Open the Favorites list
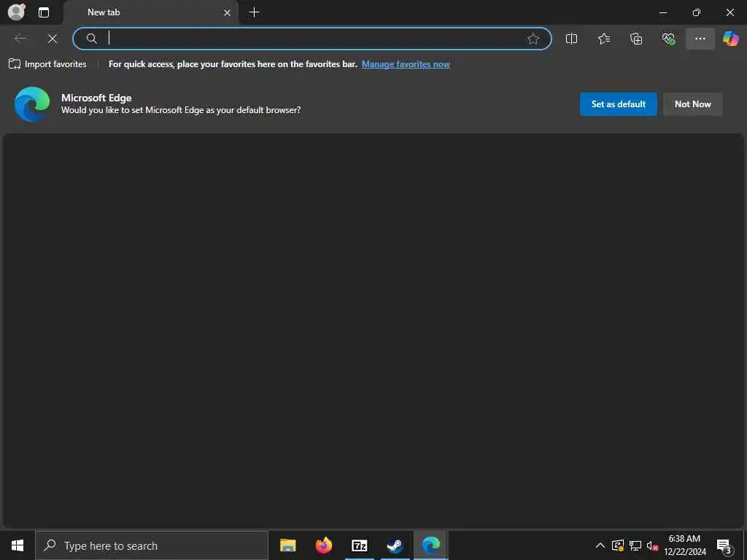Image resolution: width=747 pixels, height=560 pixels. pyautogui.click(x=604, y=39)
